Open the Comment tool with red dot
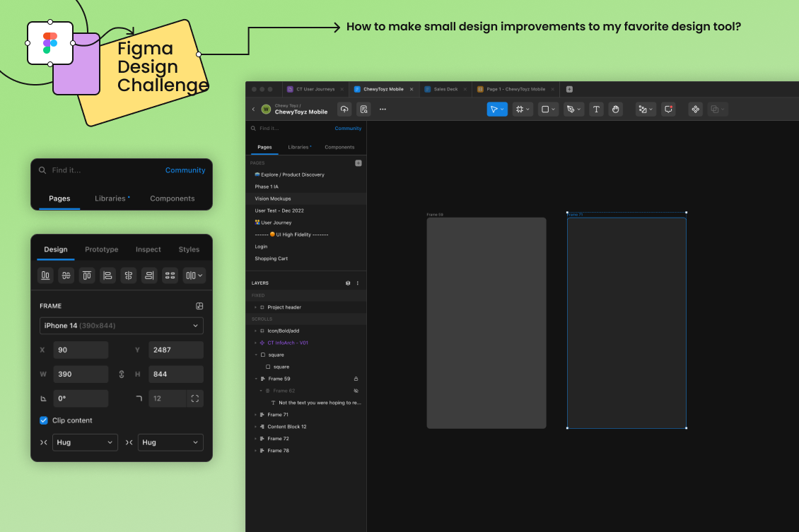Screen dimensions: 799x532 pyautogui.click(x=668, y=109)
